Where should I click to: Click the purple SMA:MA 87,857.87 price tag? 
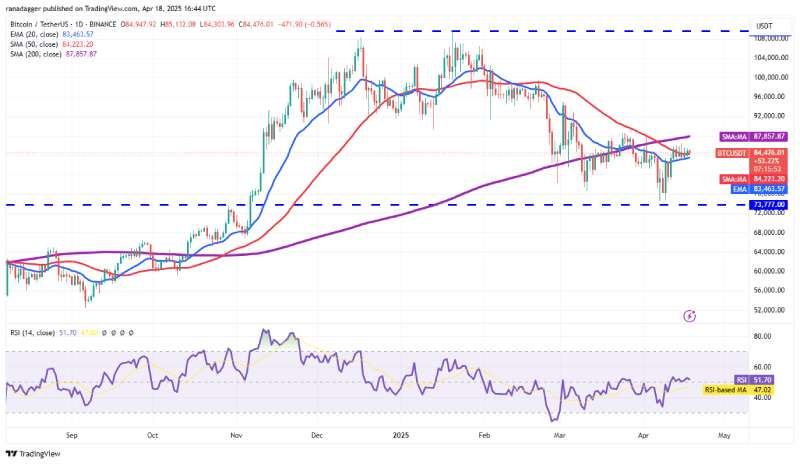[x=754, y=137]
